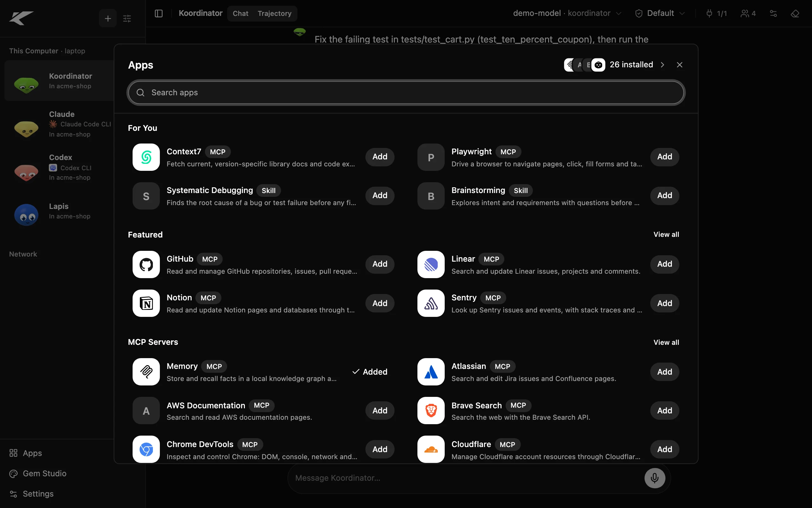Open the sidebar filter sliders icon

pos(127,18)
